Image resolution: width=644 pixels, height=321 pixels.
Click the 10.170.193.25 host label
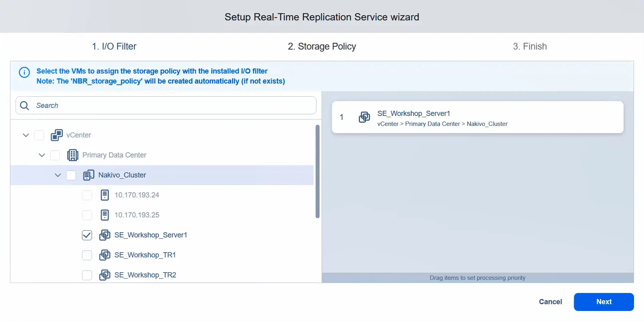click(x=137, y=215)
